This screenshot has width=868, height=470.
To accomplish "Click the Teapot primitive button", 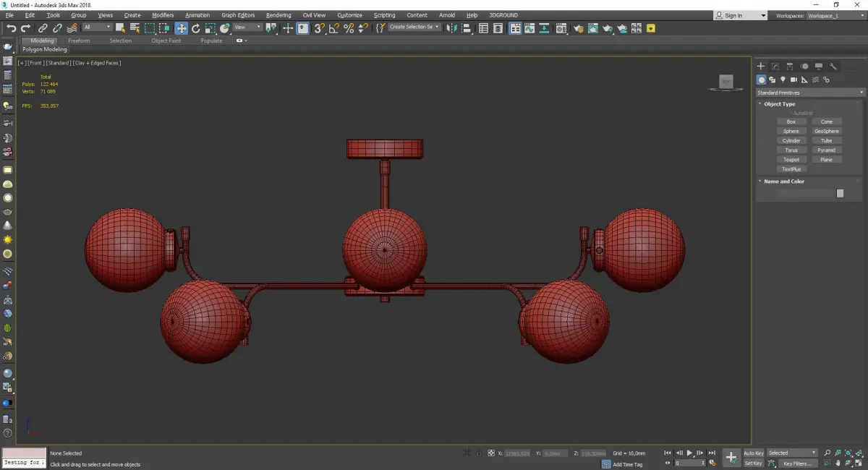I will pyautogui.click(x=791, y=160).
